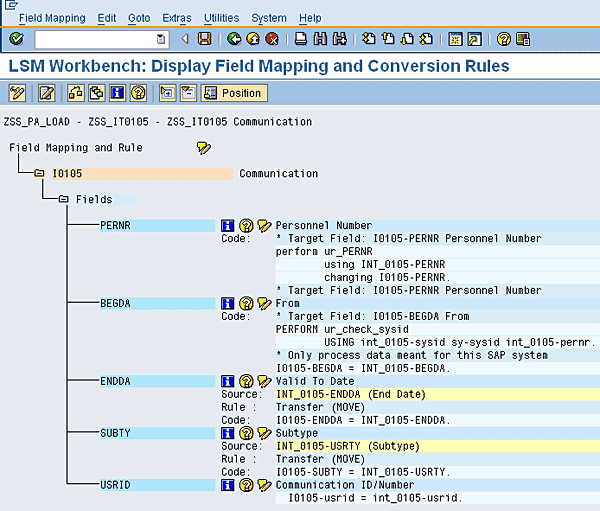Click the rule icon beside ENDDA field
600x511 pixels.
264,381
